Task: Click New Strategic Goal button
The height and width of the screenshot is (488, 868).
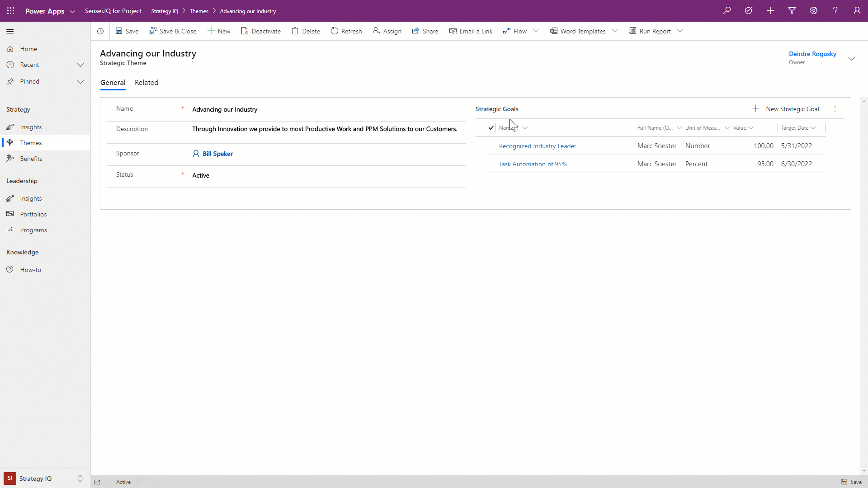Action: (786, 109)
